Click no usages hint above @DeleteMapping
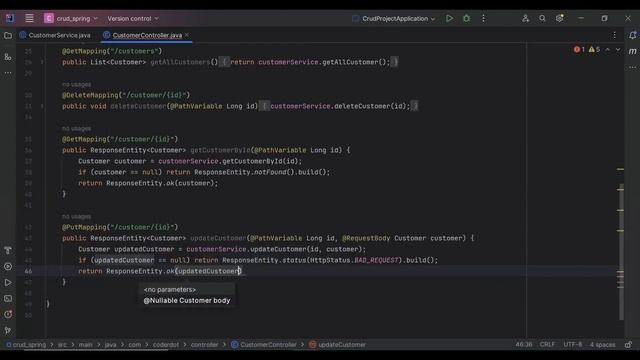This screenshot has height=360, width=640. coord(76,84)
